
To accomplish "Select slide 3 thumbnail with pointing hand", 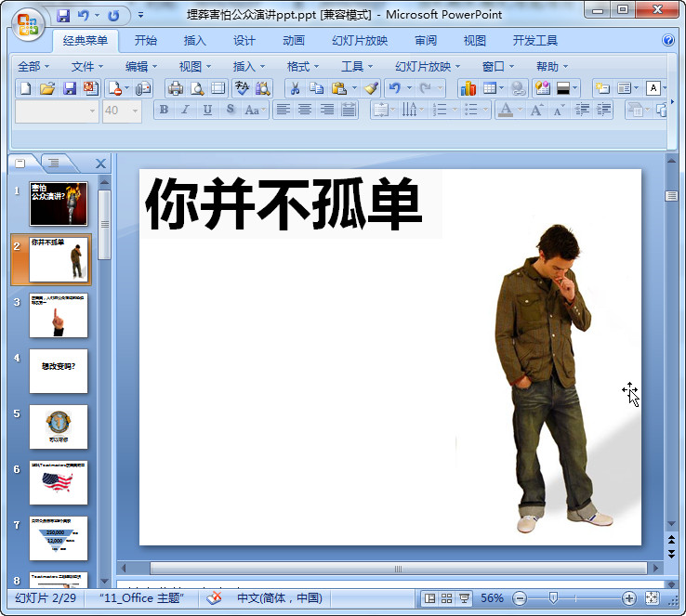I will pyautogui.click(x=59, y=315).
